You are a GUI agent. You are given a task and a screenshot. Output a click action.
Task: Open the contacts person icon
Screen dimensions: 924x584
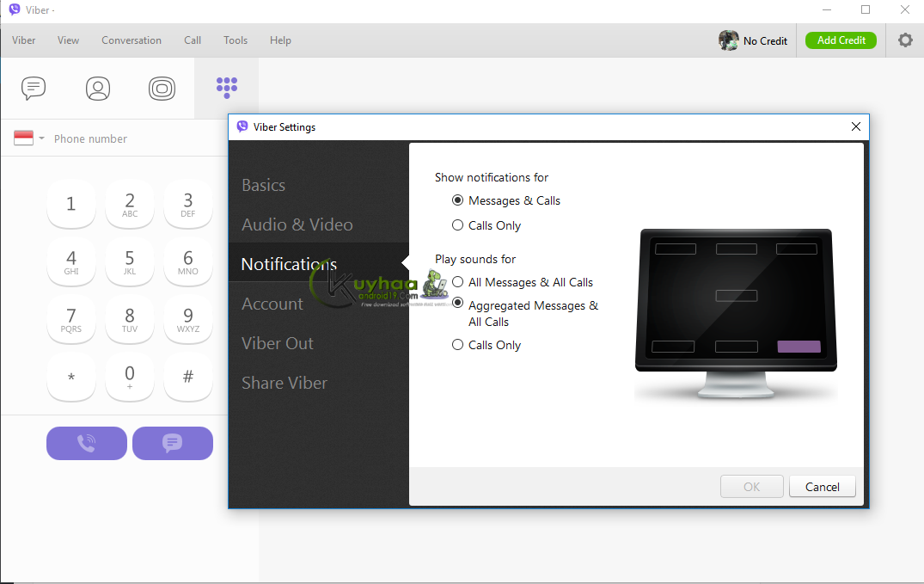98,89
